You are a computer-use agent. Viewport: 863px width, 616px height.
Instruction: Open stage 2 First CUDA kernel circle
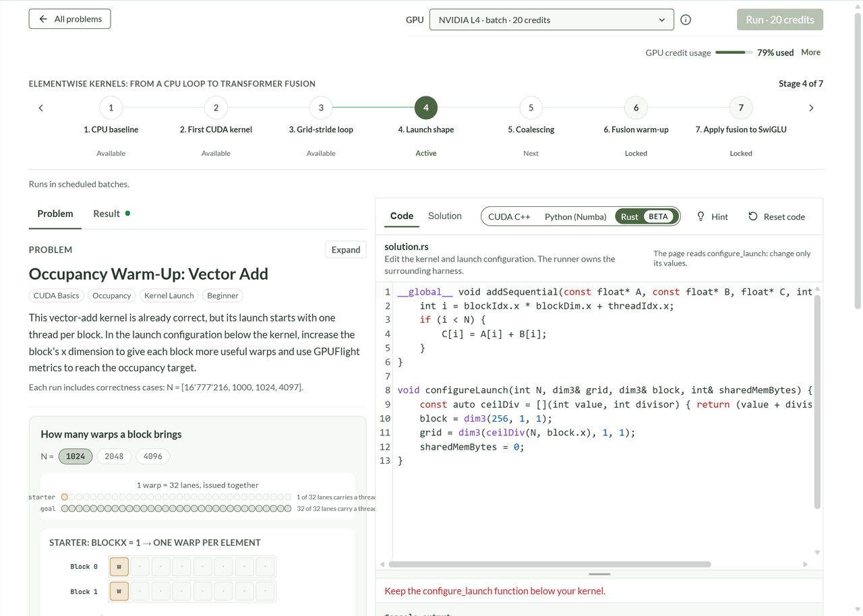click(216, 108)
